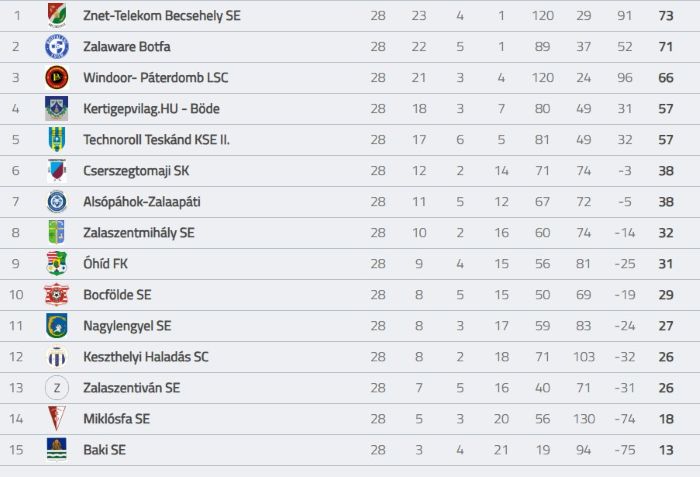Open the Bocfölde SE logo
Screen dimensions: 700x477
(x=57, y=294)
